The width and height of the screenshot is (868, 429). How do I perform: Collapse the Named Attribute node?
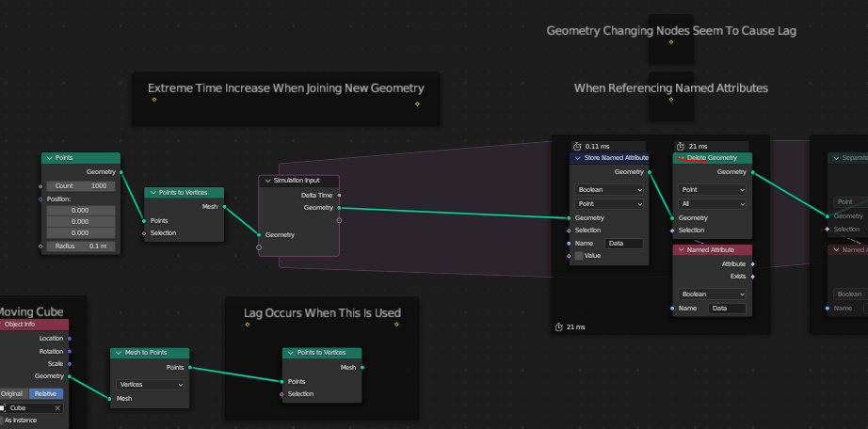point(682,250)
